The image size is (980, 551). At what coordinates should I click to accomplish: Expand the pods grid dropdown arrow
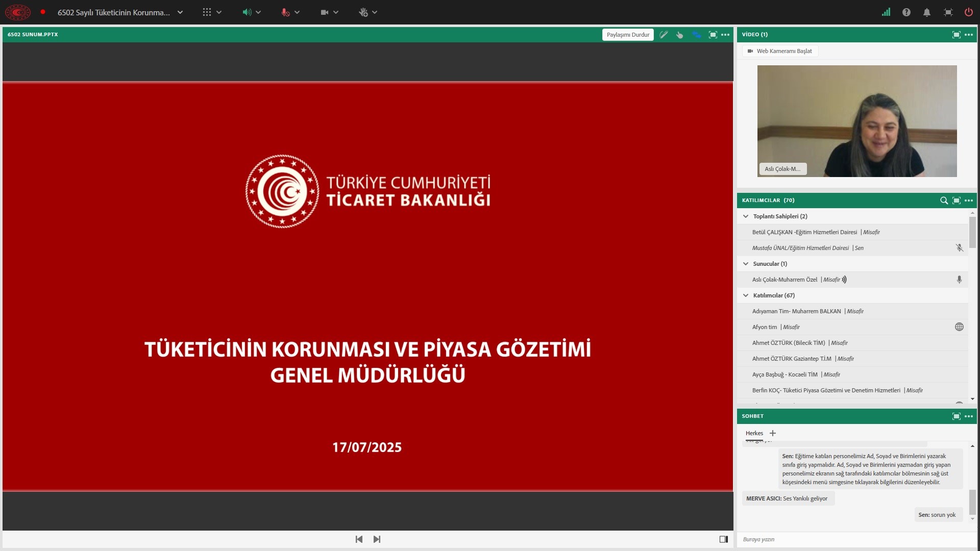(219, 12)
